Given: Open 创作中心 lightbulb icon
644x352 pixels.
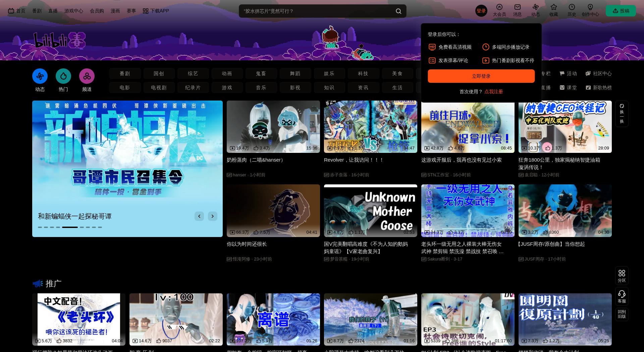Looking at the screenshot, I should [590, 10].
